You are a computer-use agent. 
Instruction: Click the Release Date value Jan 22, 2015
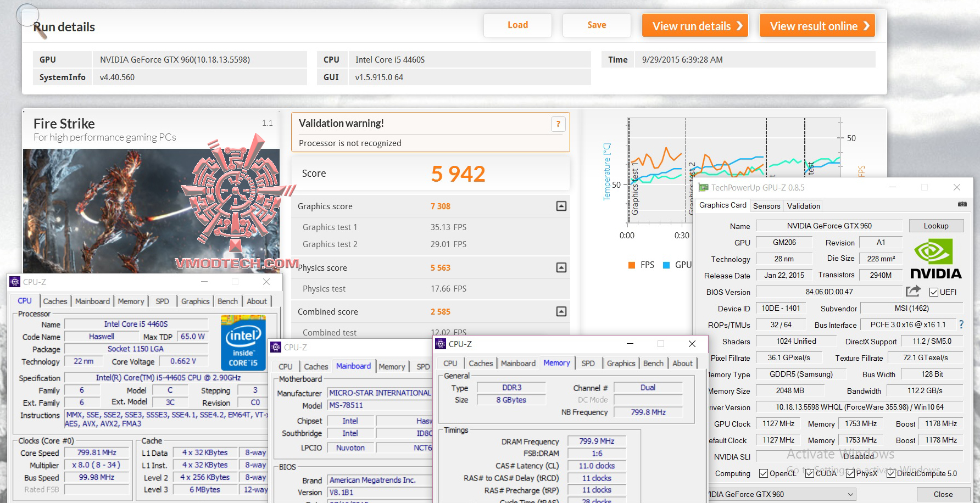(784, 275)
